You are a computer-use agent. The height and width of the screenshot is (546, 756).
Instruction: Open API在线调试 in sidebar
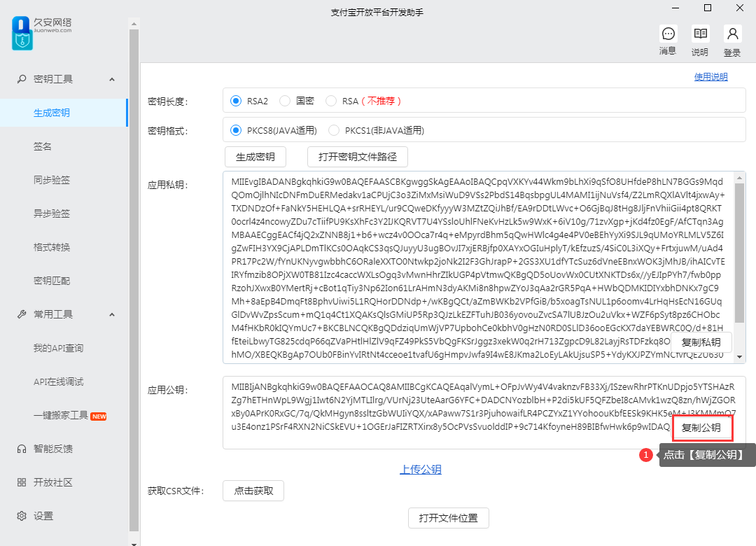pyautogui.click(x=58, y=381)
